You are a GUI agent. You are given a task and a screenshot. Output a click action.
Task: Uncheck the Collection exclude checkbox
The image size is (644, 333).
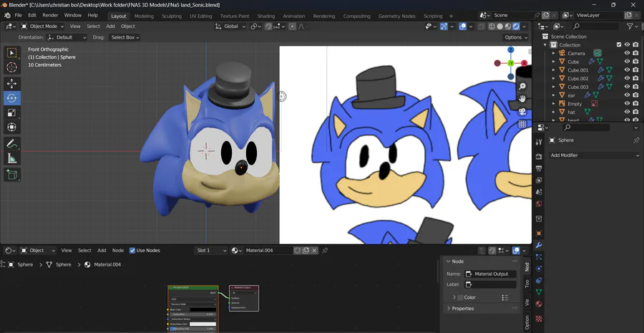[619, 45]
